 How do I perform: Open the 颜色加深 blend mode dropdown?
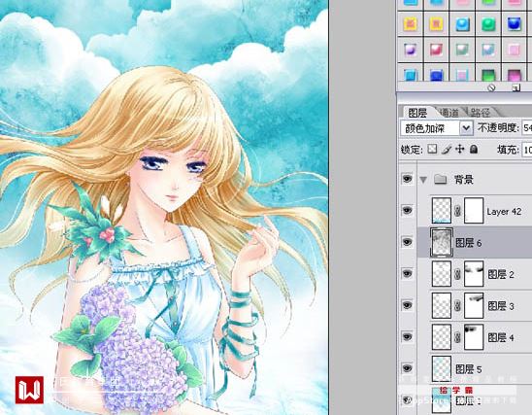[x=466, y=128]
